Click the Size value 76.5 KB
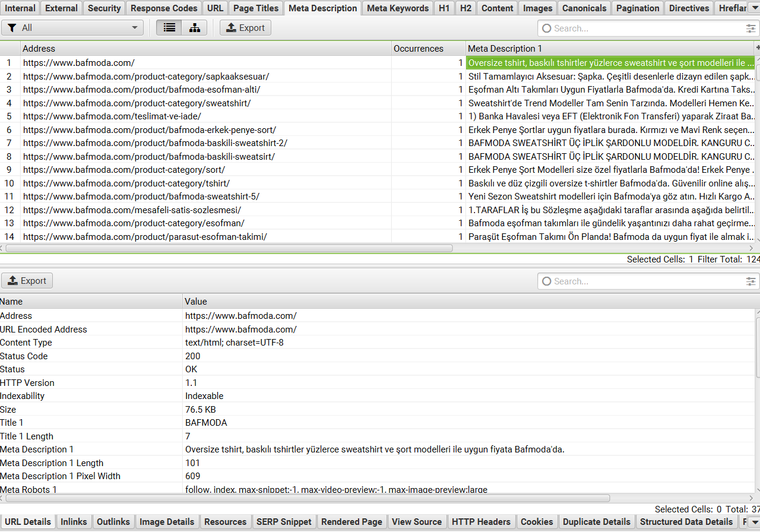760x532 pixels. click(201, 410)
